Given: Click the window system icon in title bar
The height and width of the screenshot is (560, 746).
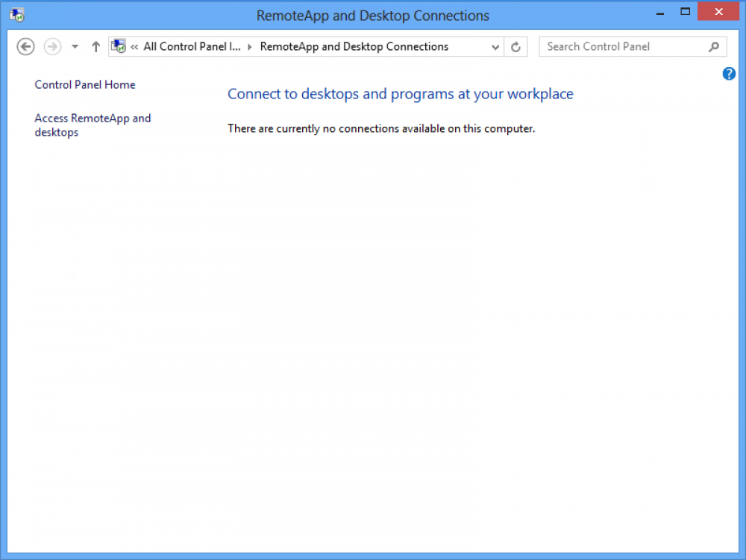Looking at the screenshot, I should coord(17,15).
